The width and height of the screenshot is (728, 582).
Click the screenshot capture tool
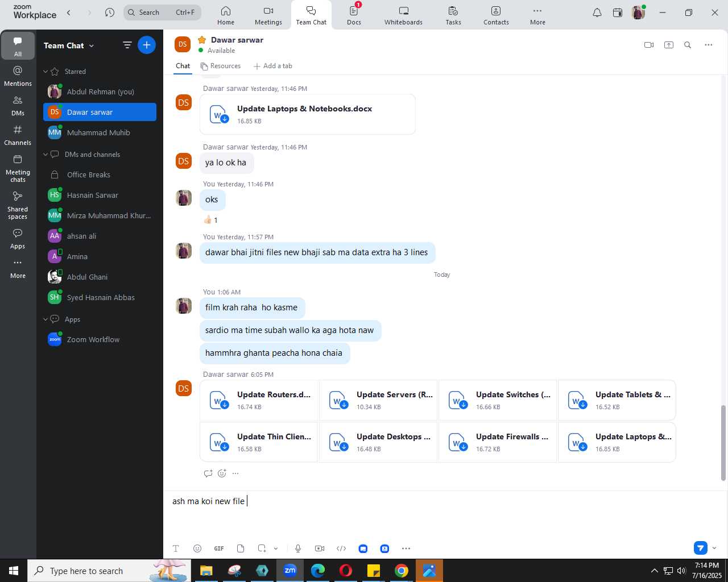(262, 548)
